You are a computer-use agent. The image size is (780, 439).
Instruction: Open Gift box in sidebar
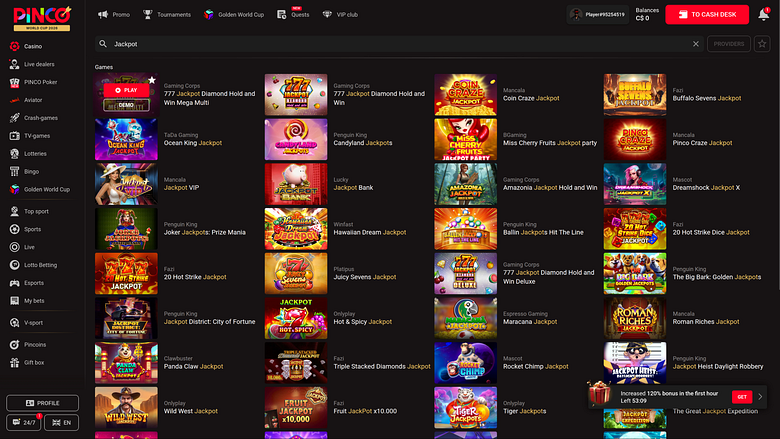[27, 362]
